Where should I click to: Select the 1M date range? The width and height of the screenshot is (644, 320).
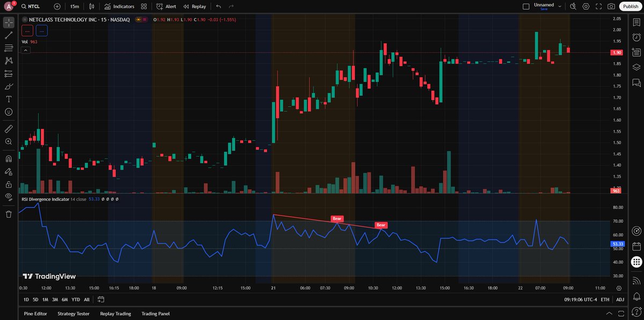(x=45, y=299)
